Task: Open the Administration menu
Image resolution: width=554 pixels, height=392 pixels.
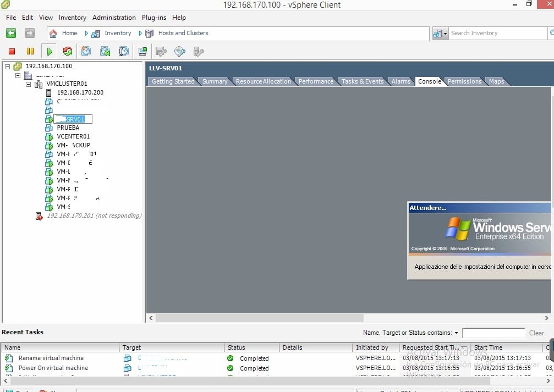Action: pos(114,18)
